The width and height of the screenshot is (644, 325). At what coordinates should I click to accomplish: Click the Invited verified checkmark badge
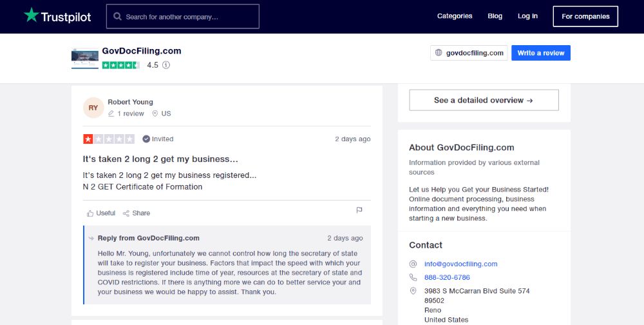(146, 139)
